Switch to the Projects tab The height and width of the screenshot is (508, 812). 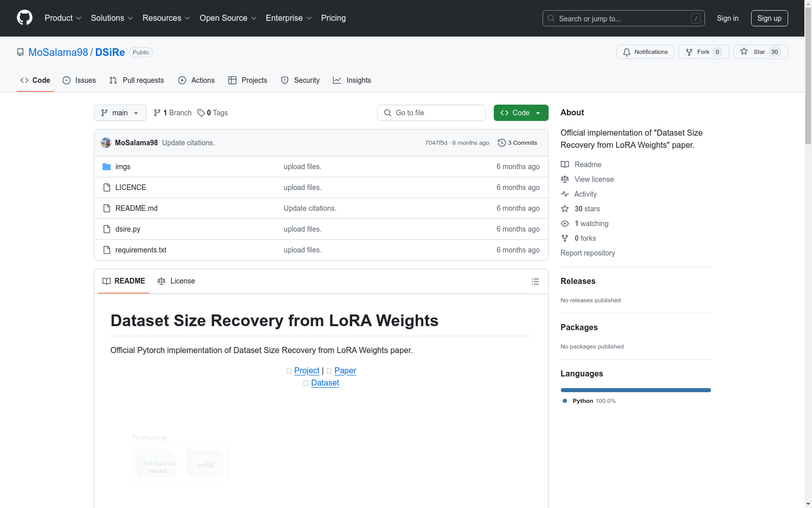[248, 80]
